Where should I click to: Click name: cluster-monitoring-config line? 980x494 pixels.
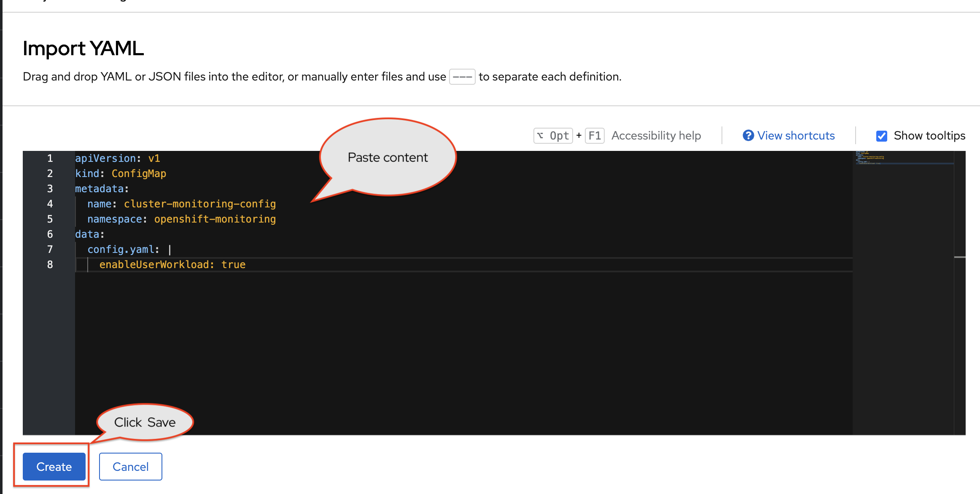coord(182,204)
